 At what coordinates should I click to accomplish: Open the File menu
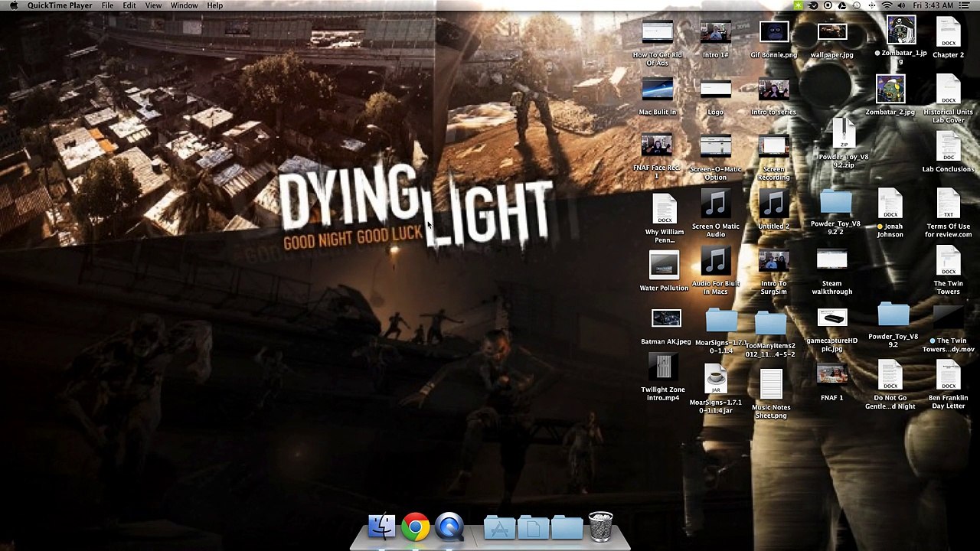[107, 5]
